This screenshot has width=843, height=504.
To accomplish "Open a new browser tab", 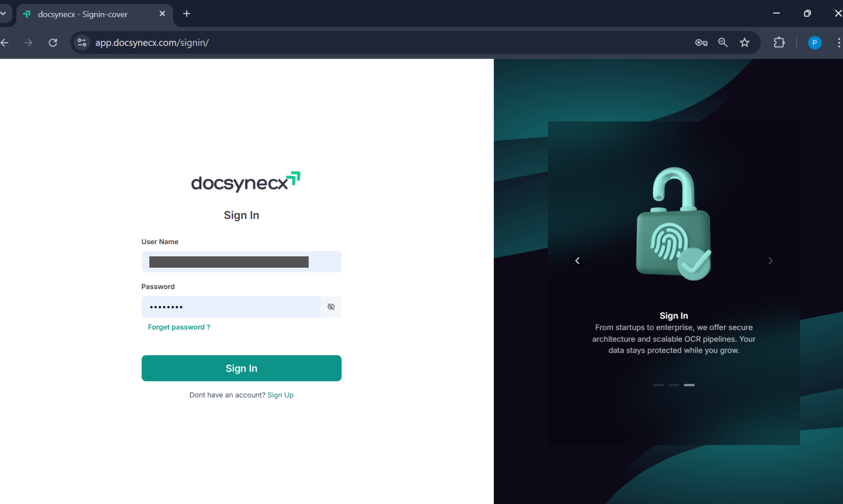I will tap(187, 14).
